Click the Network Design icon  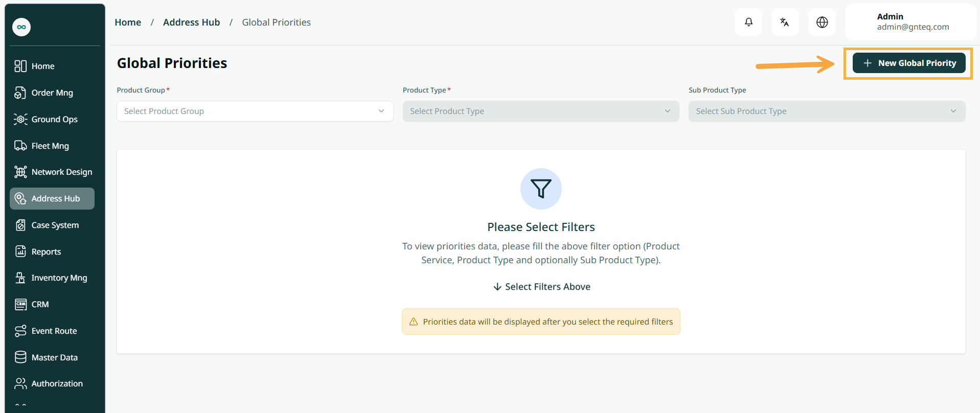coord(20,172)
